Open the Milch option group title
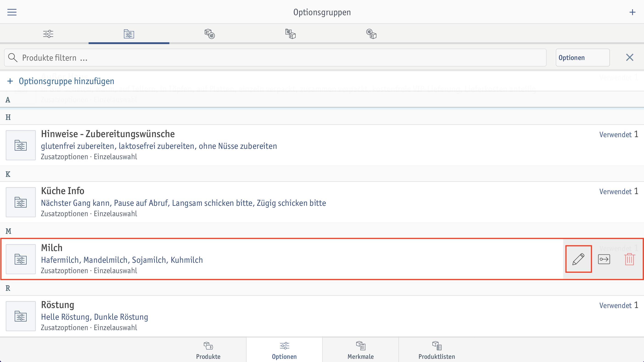This screenshot has width=644, height=362. point(51,248)
